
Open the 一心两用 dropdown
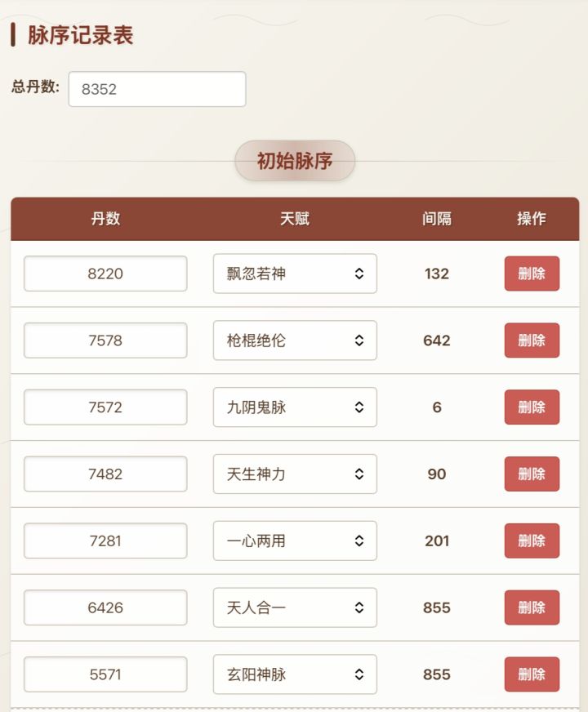(x=295, y=541)
